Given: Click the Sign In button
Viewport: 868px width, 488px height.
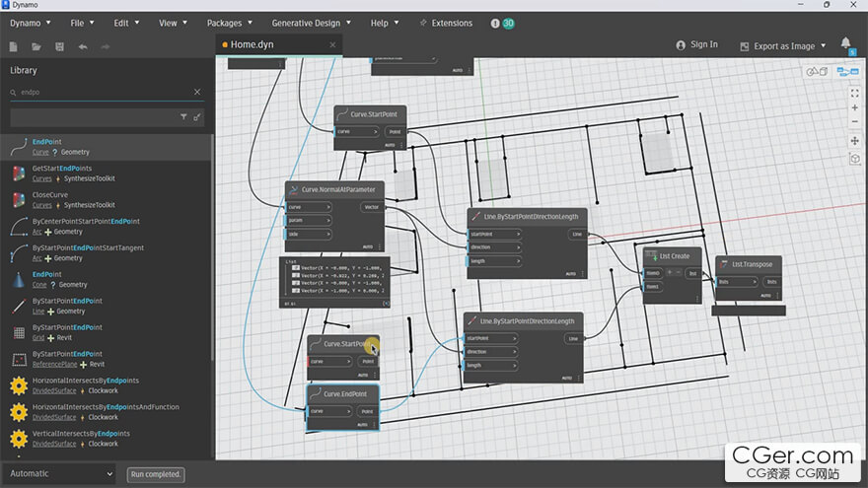Looking at the screenshot, I should [x=697, y=44].
